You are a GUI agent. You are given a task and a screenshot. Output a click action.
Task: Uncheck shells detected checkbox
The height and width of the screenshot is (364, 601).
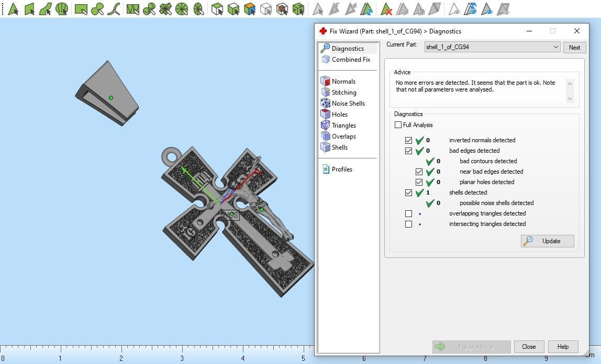(x=408, y=192)
